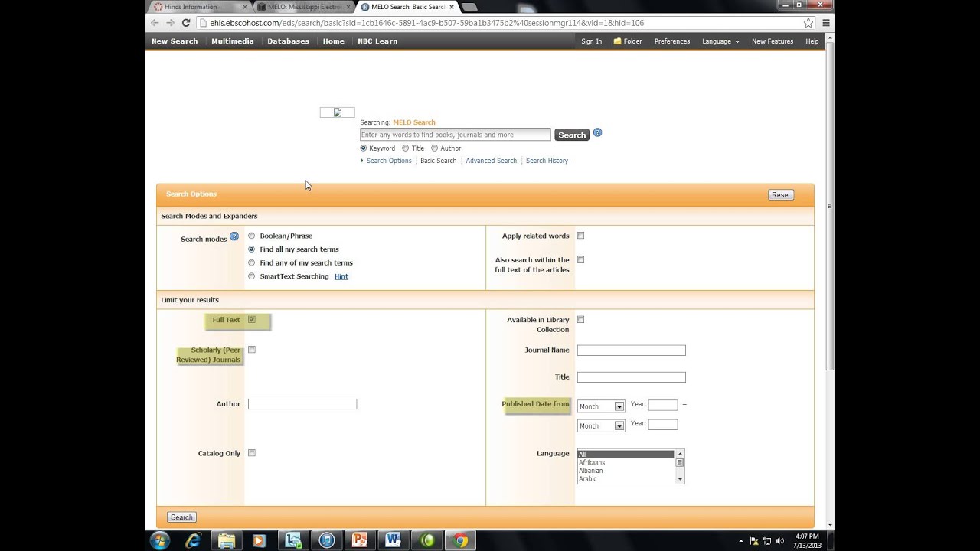Open the Language dropdown in the top bar
The image size is (980, 551).
pyautogui.click(x=720, y=41)
